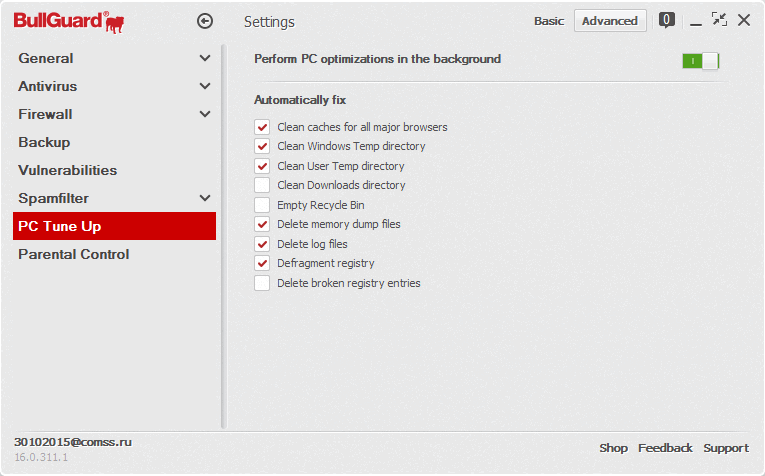Viewport: 765px width, 476px height.
Task: Click the account email 30102015@comss.ru
Action: pos(73,442)
